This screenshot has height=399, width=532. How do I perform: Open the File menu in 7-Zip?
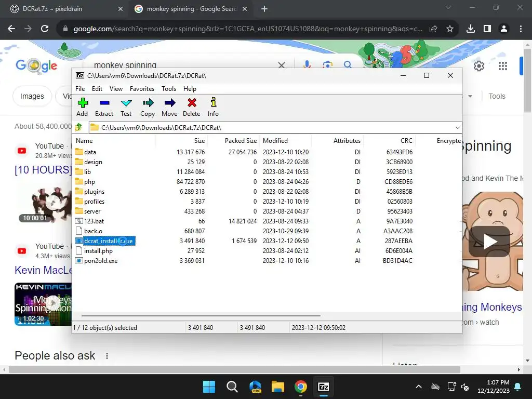tap(80, 88)
